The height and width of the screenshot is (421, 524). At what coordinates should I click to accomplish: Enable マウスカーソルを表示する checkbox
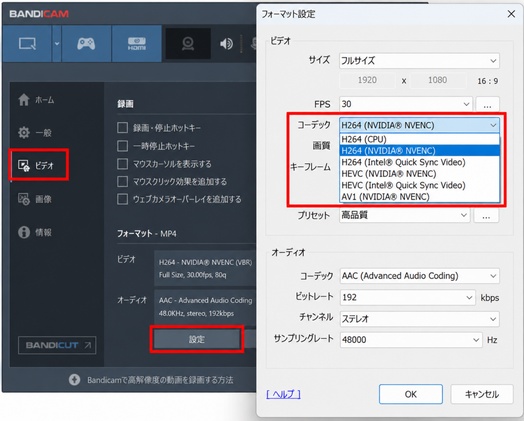(122, 164)
